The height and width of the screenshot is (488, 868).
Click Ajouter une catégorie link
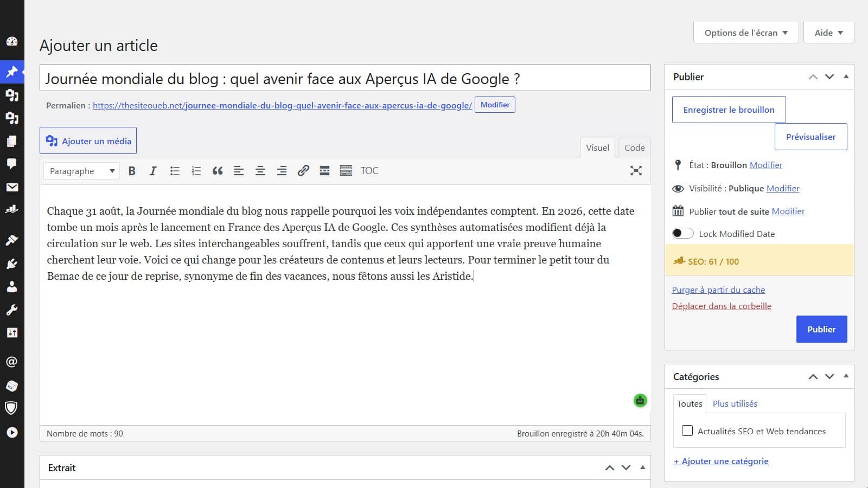(721, 461)
